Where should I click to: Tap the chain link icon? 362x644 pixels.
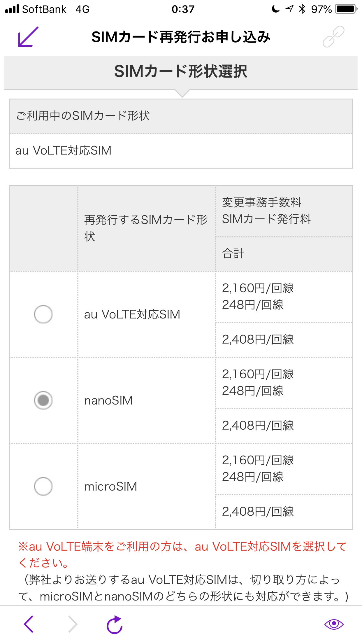point(333,37)
